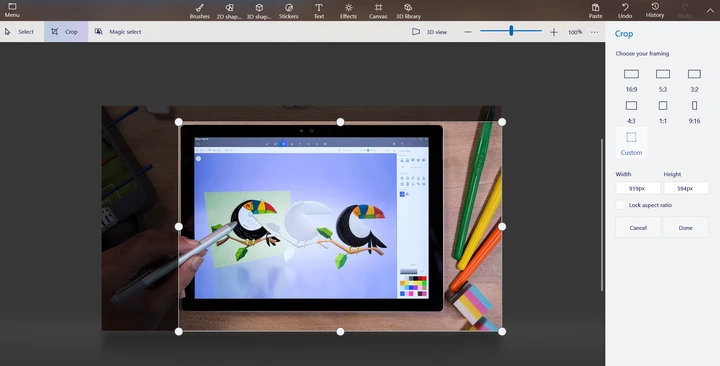Viewport: 720px width, 366px height.
Task: Click the bottom-left crop handle
Action: point(179,331)
